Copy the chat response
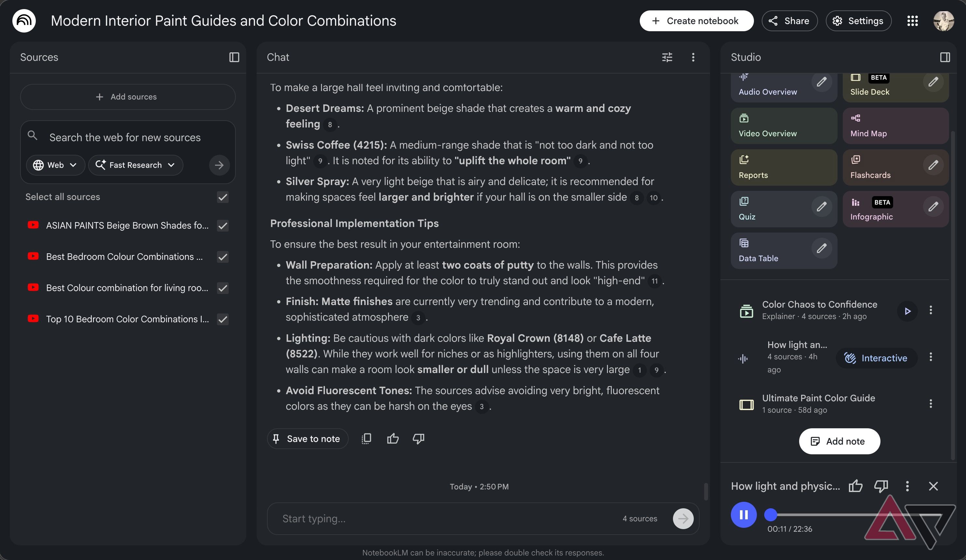Image resolution: width=966 pixels, height=560 pixels. point(367,438)
